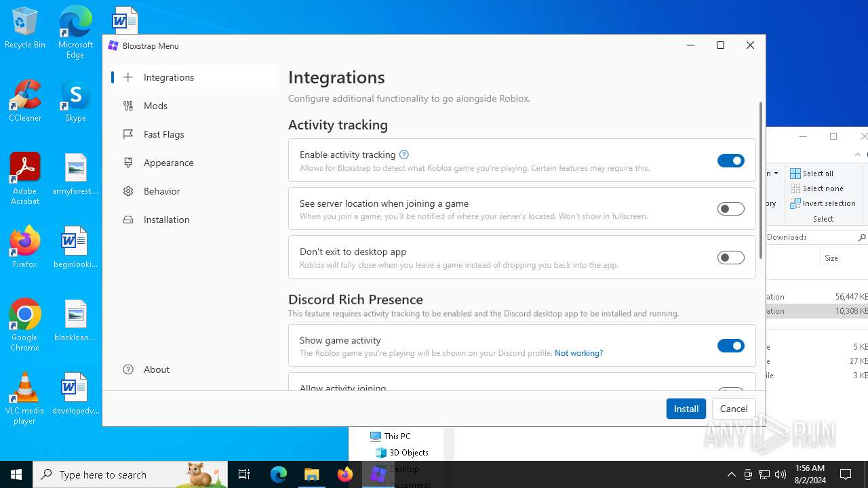Click the Mods sidebar icon
868x488 pixels.
coord(128,106)
